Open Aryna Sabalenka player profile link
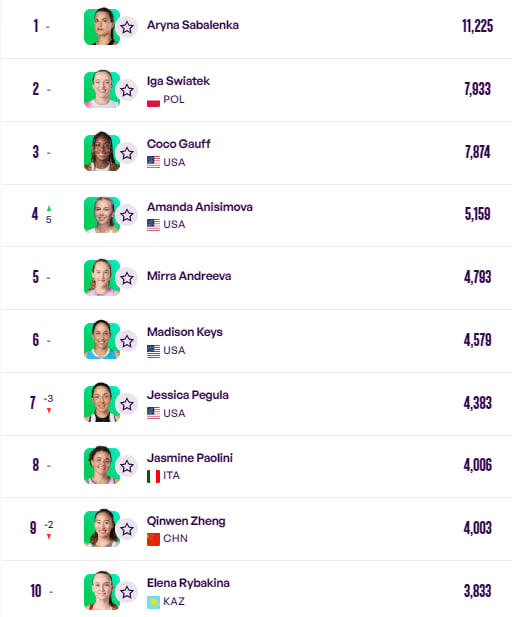 (x=193, y=25)
